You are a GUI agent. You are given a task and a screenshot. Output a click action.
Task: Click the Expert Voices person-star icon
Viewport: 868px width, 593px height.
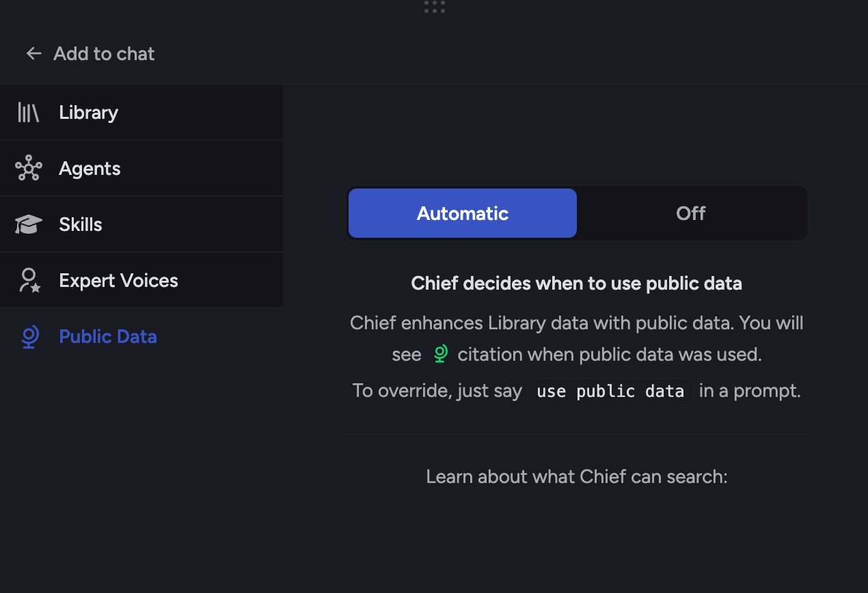(x=29, y=280)
